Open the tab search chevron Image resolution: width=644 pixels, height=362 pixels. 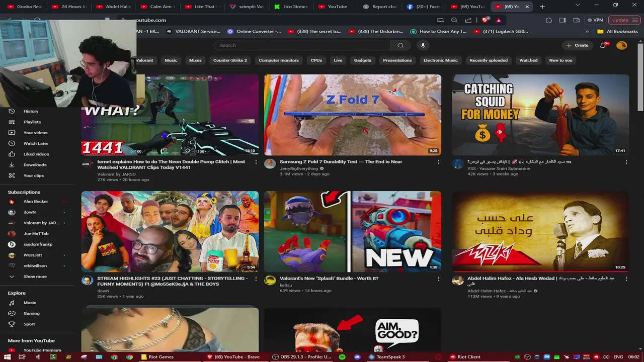(x=578, y=6)
